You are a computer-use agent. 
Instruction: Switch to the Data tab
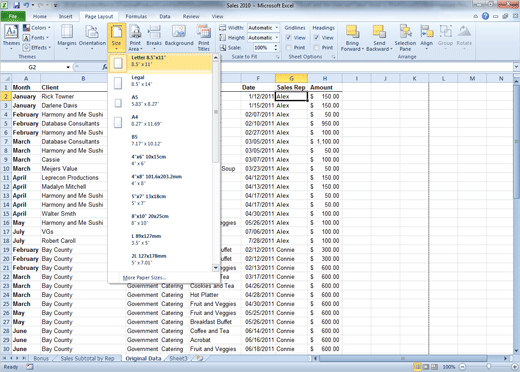pyautogui.click(x=165, y=16)
